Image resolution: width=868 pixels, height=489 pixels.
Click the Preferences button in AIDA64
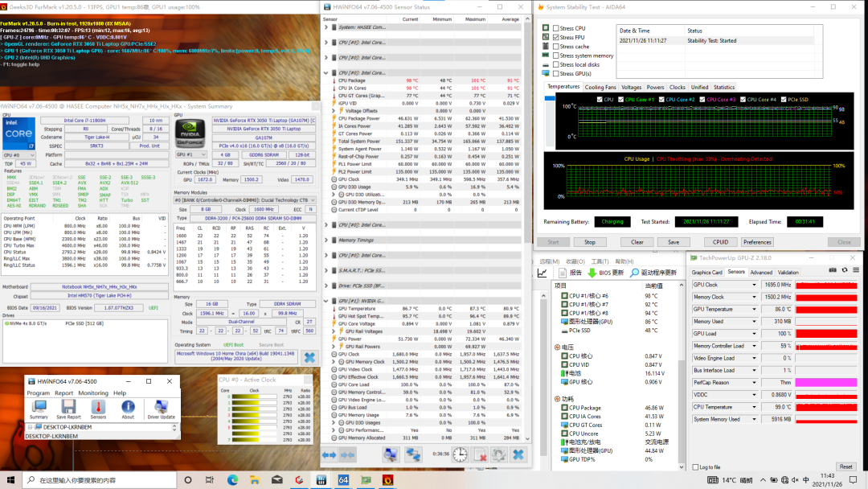pyautogui.click(x=756, y=242)
